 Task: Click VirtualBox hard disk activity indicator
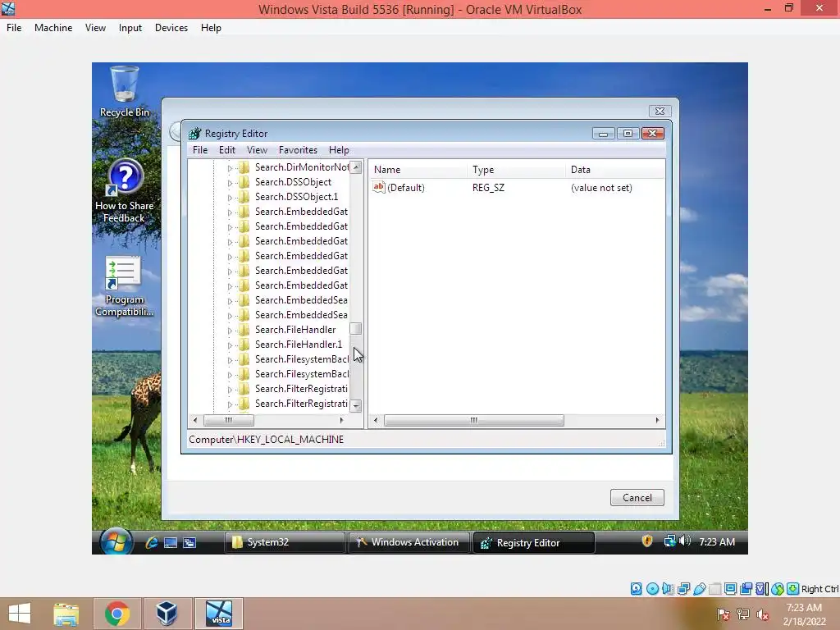click(x=636, y=589)
